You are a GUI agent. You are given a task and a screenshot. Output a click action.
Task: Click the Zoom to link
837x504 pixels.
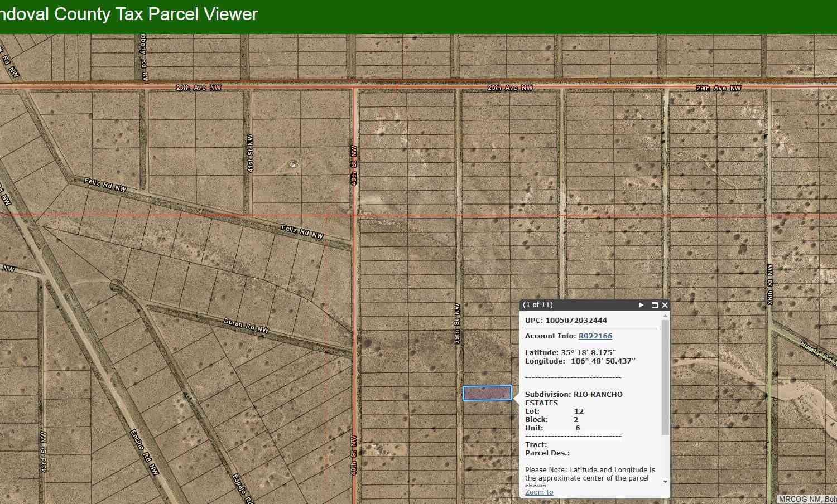(x=539, y=492)
